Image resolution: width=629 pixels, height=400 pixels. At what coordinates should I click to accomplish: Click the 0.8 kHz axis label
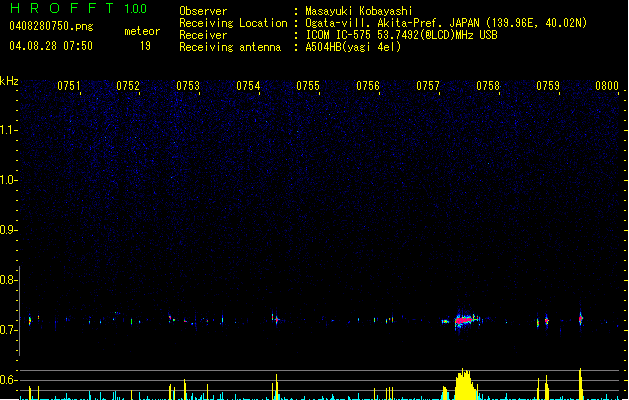(9, 280)
